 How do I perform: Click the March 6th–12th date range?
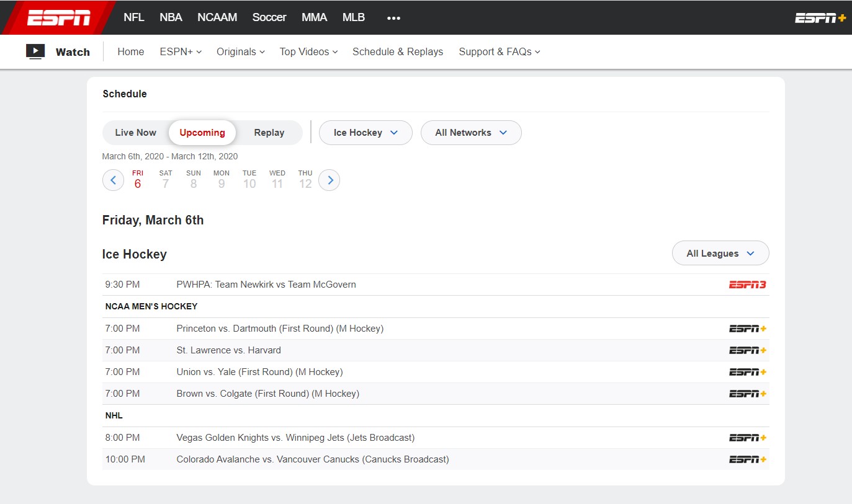[x=170, y=156]
